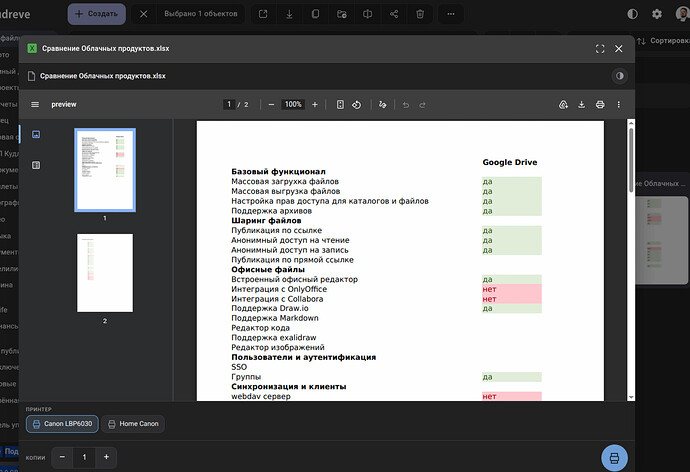Download the PDF from the viewer toolbar
The image size is (690, 472).
pos(581,105)
